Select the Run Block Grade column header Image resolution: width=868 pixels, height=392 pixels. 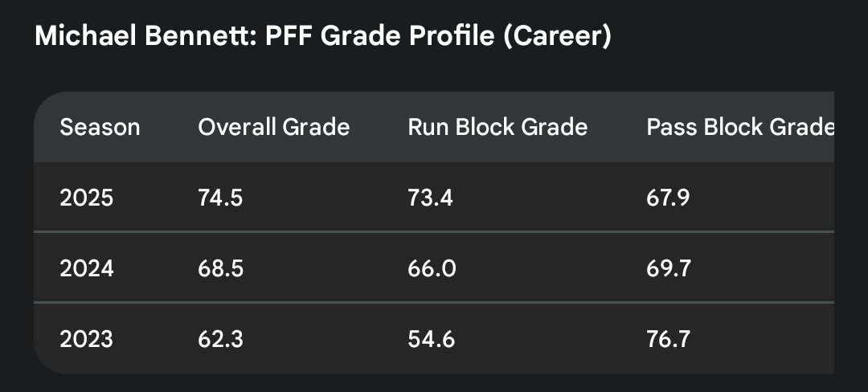[497, 127]
